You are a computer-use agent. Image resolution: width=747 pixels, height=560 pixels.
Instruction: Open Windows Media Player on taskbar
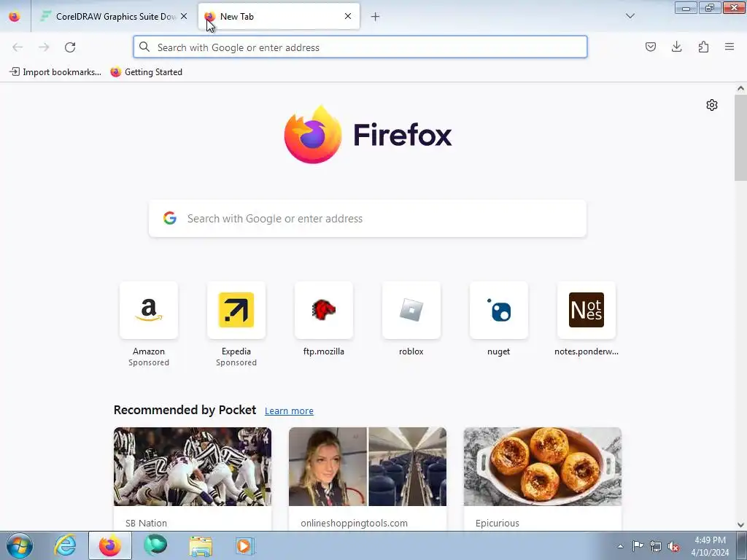(245, 545)
